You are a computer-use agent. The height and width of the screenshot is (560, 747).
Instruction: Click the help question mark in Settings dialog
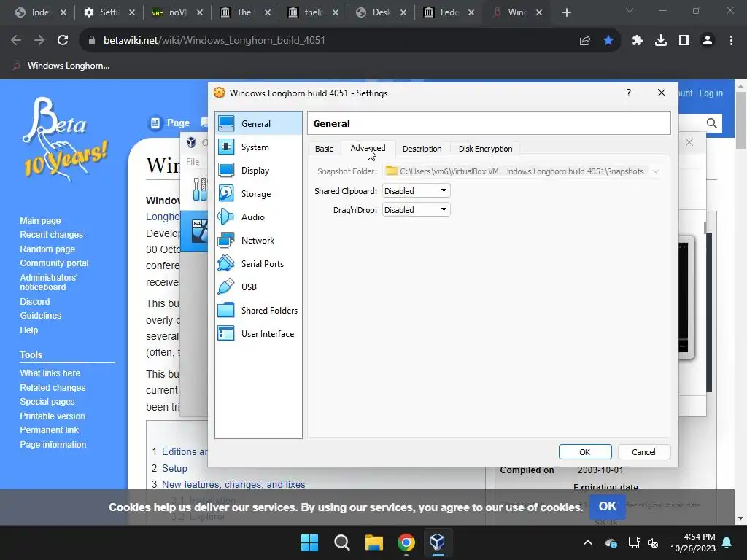[x=628, y=93]
